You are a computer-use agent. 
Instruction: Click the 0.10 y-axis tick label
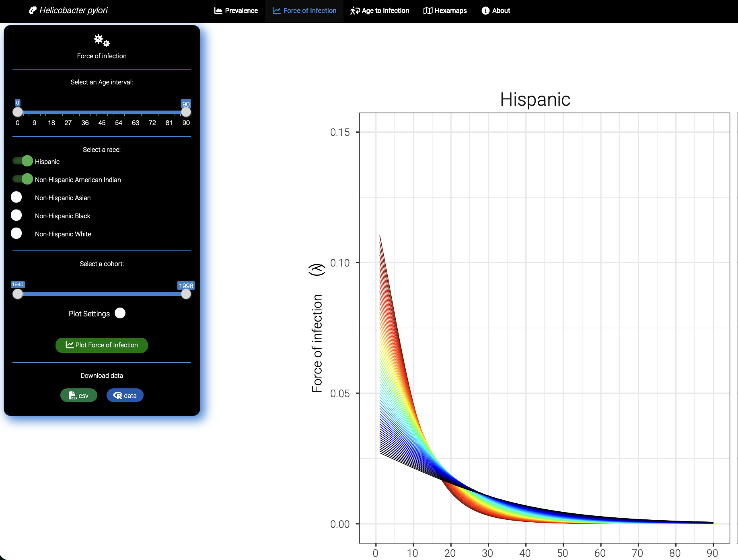(x=340, y=263)
